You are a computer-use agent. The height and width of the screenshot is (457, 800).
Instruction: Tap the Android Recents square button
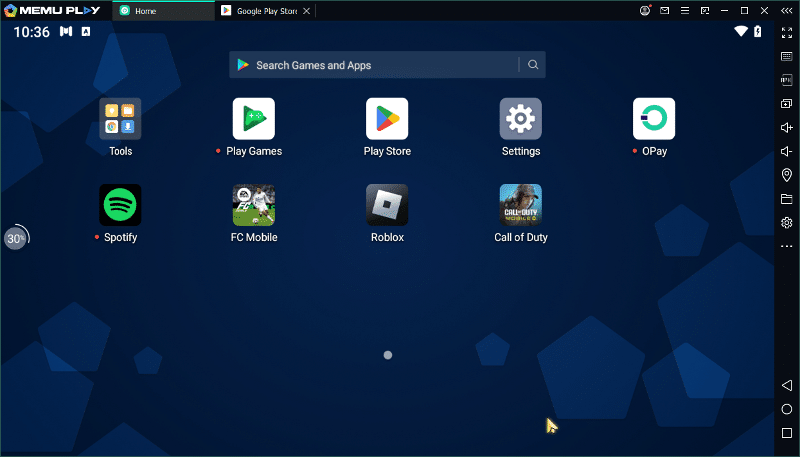(787, 433)
